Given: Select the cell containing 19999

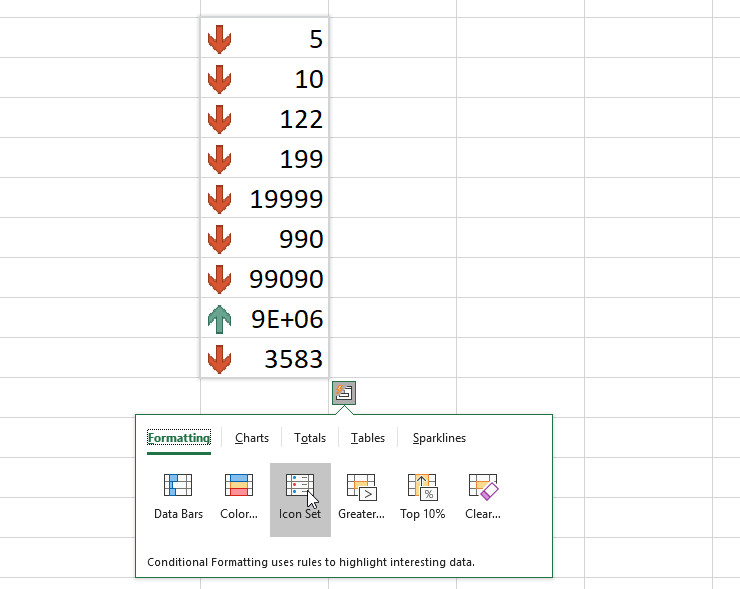Looking at the screenshot, I should (265, 198).
